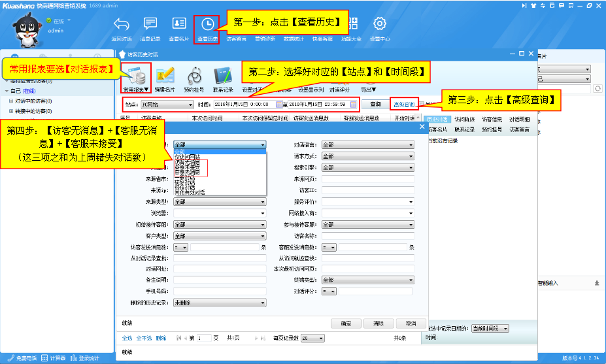Select 对话中的访客(0) in tree
The height and width of the screenshot is (364, 606).
pos(33,101)
